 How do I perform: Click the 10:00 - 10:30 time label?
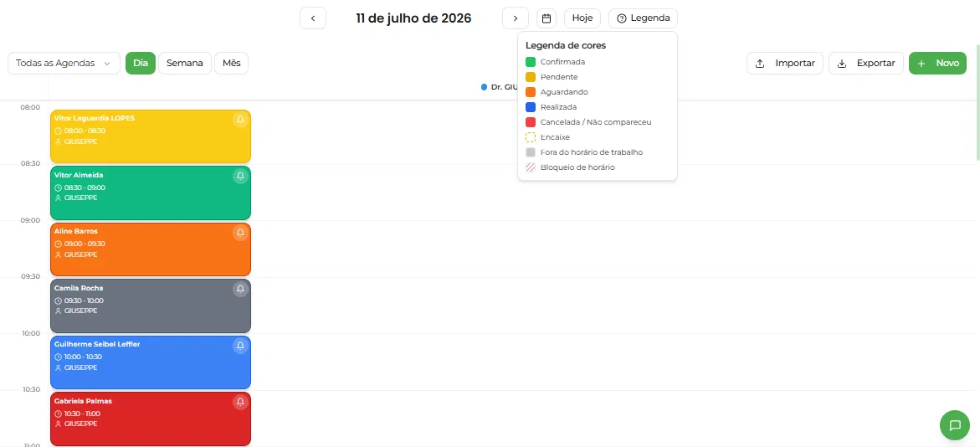[83, 357]
